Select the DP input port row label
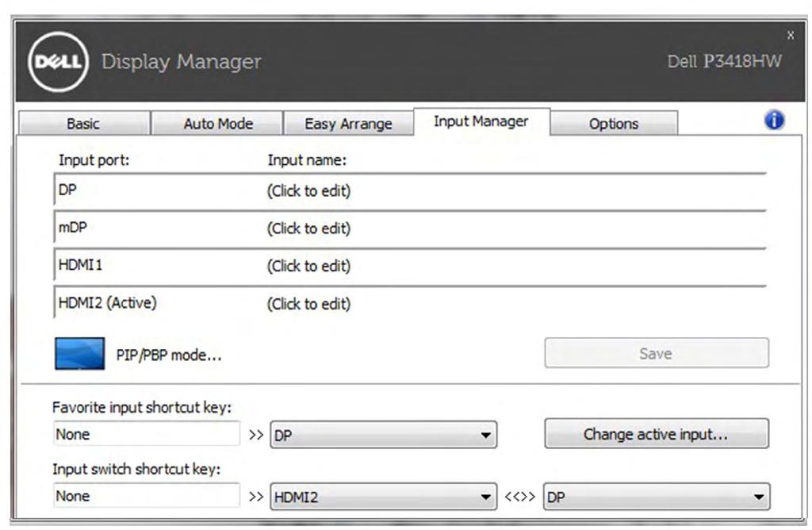Viewport: 812px width, 530px height. [x=67, y=190]
